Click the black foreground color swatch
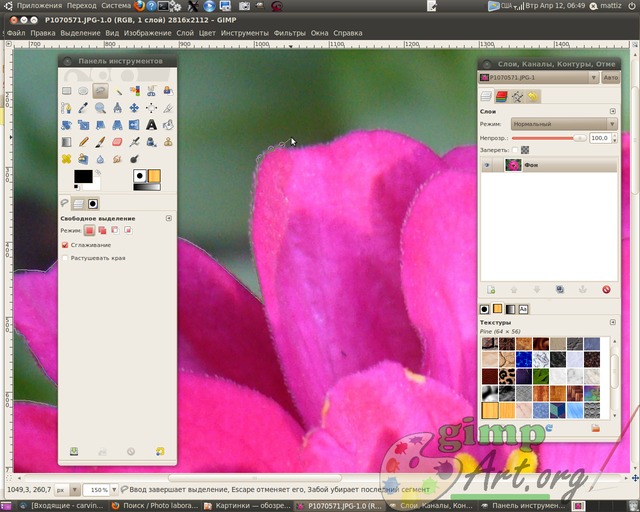640x512 pixels. click(x=83, y=176)
